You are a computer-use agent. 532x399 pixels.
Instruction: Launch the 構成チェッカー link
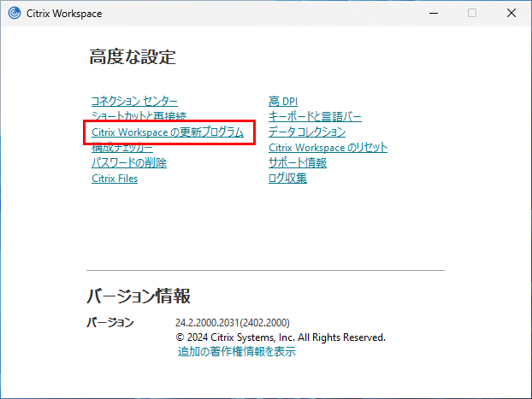coord(122,149)
